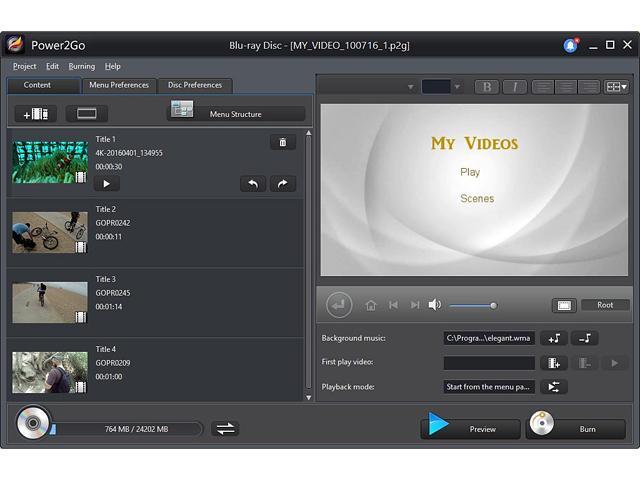Click the add first play video icon
Image resolution: width=640 pixels, height=480 pixels.
[x=554, y=363]
